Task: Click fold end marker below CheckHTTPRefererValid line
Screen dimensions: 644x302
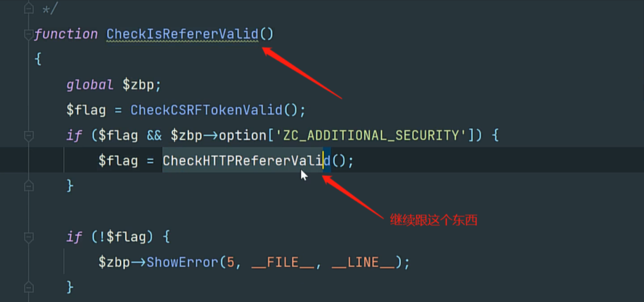Action: (x=29, y=186)
